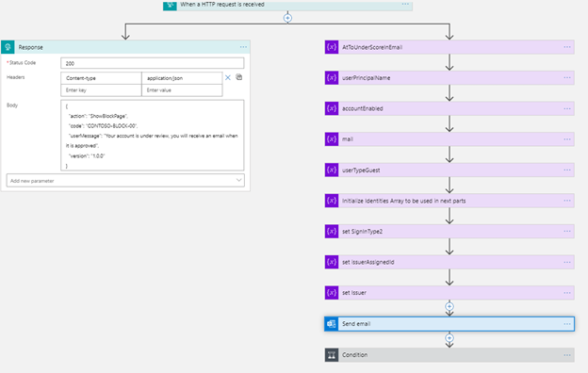The height and width of the screenshot is (373, 588).
Task: Insert step between set Issuer and Send email
Action: pos(449,307)
